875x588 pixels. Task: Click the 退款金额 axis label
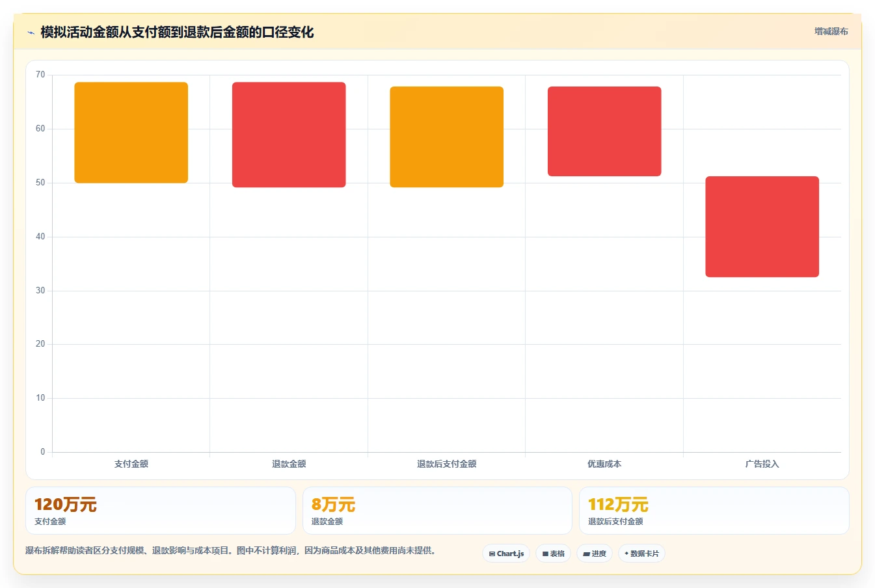click(289, 464)
